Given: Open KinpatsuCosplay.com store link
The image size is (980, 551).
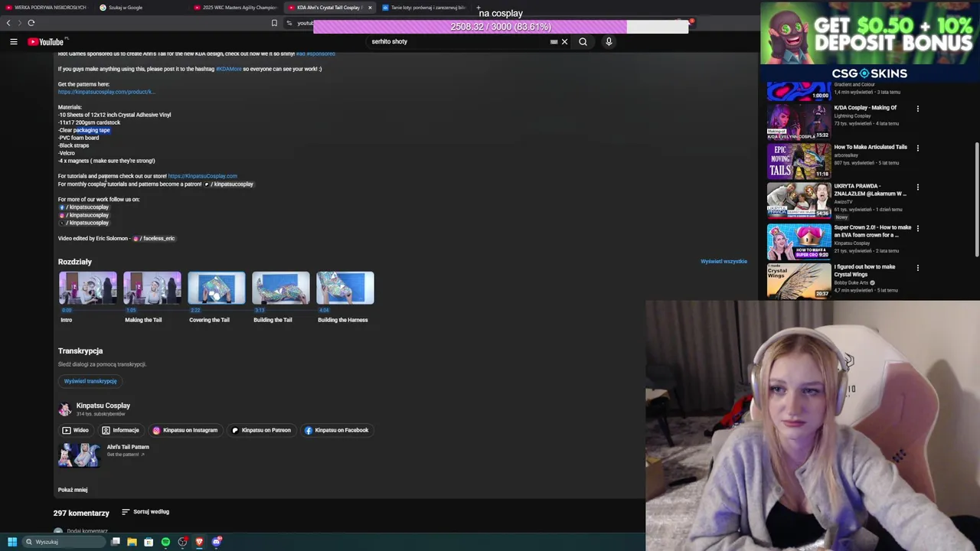Looking at the screenshot, I should [x=202, y=176].
